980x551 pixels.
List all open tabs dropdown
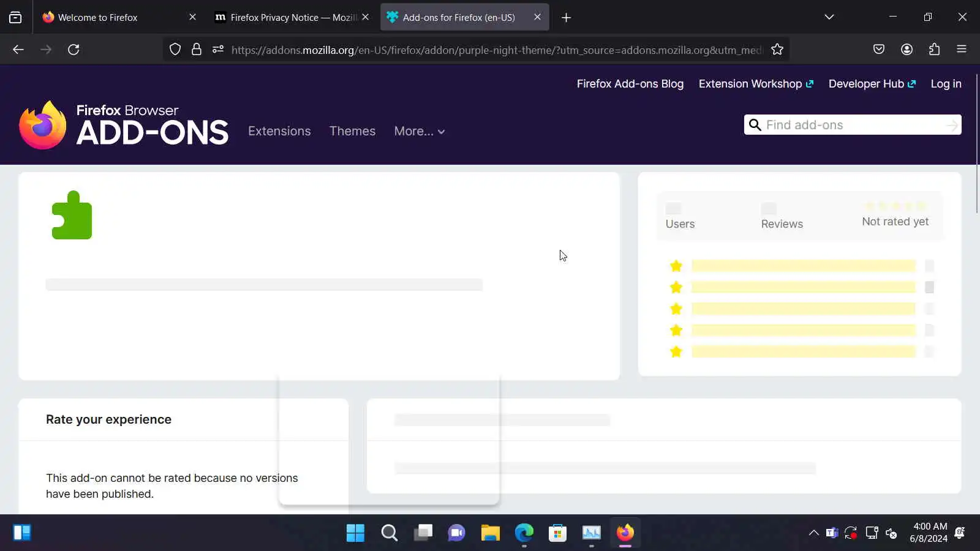(x=829, y=17)
